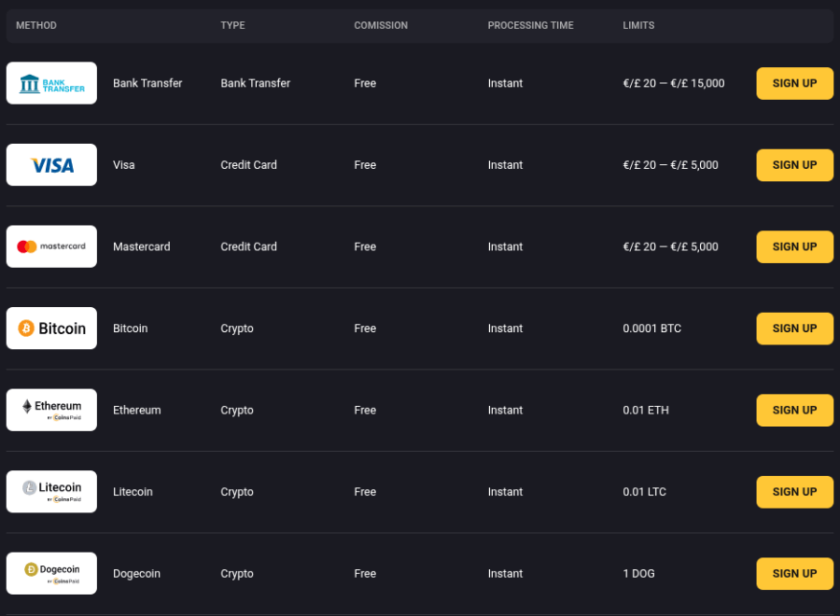This screenshot has height=616, width=840.
Task: Click the PROCESSING TIME column header
Action: tap(530, 25)
